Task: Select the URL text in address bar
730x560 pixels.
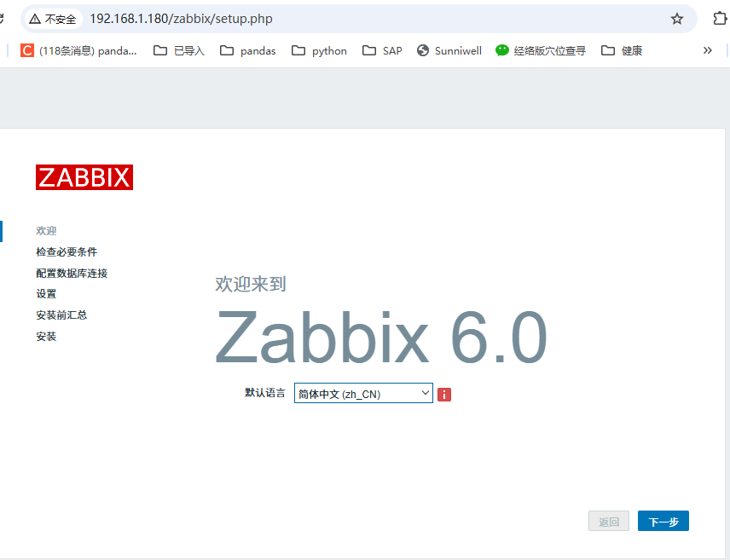Action: pos(181,19)
